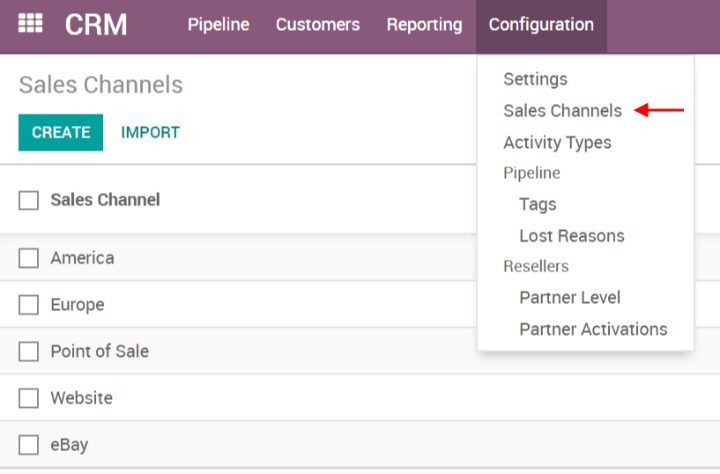The height and width of the screenshot is (474, 720).
Task: Toggle the select-all Sales Channel checkbox
Action: pos(29,200)
